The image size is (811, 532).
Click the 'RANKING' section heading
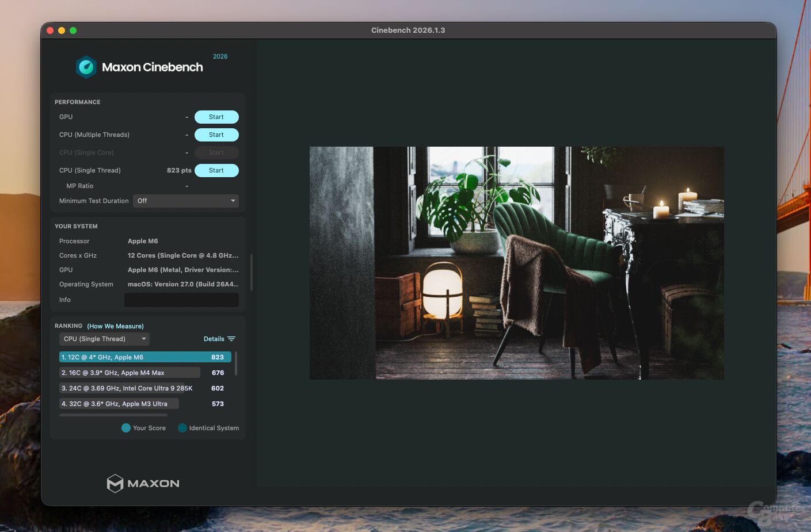click(x=68, y=326)
